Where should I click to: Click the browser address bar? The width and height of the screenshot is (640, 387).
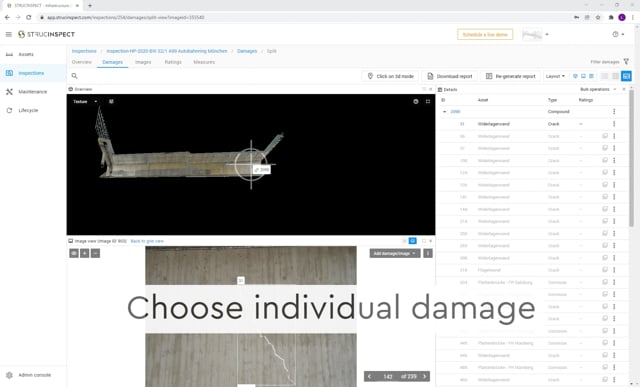click(x=302, y=17)
